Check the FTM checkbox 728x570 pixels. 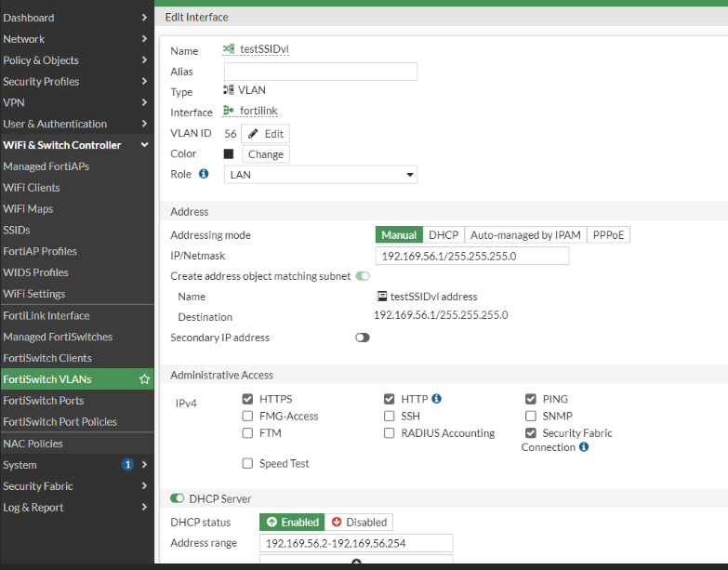(x=247, y=433)
